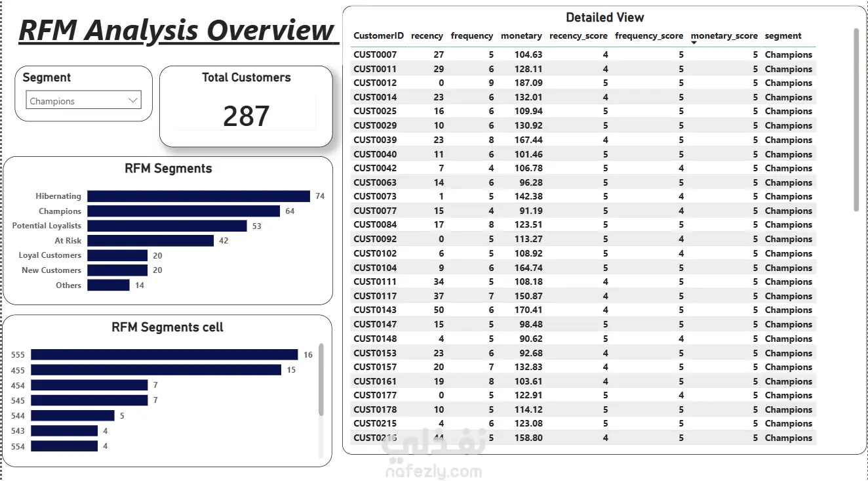The height and width of the screenshot is (481, 868).
Task: Select the New Customers bar
Action: 117,270
